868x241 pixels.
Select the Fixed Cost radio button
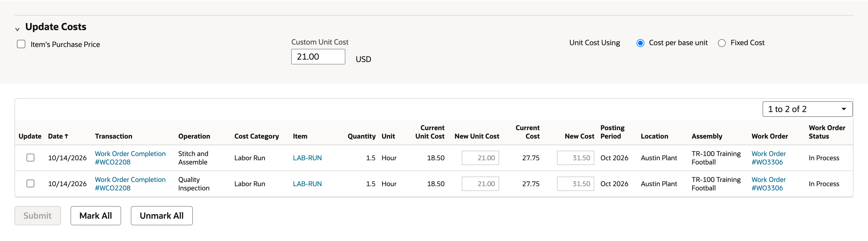pos(722,43)
